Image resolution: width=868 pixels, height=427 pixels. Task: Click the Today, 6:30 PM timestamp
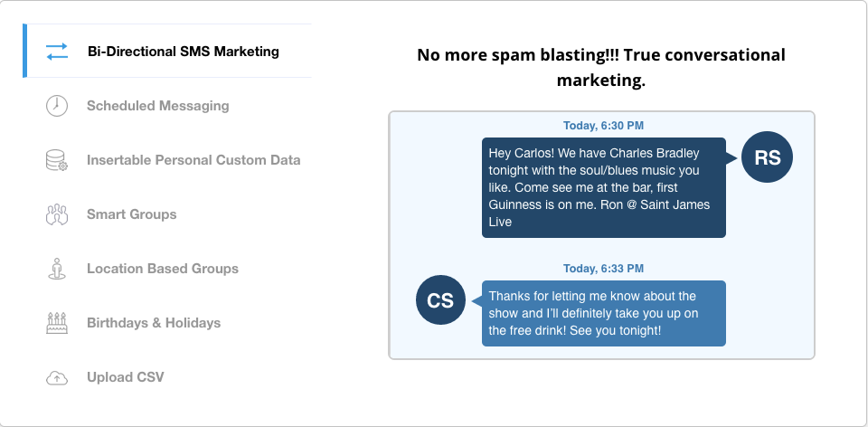click(603, 126)
